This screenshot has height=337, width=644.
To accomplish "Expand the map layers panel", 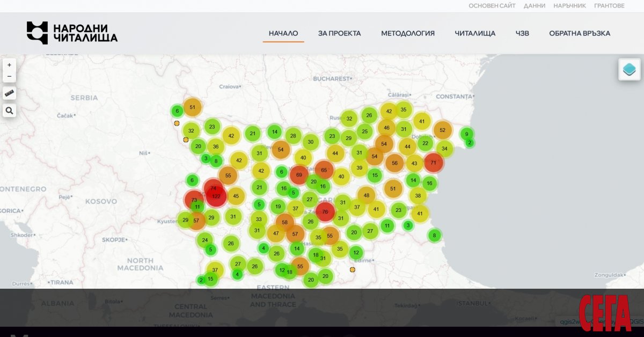I will tap(629, 69).
